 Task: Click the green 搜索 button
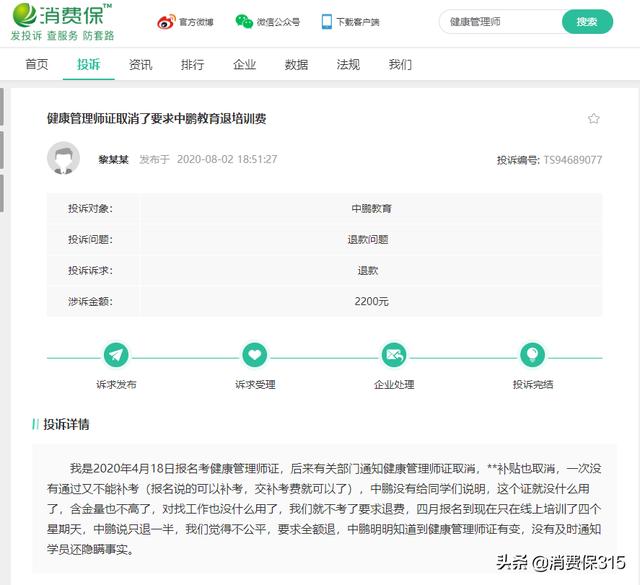(587, 22)
